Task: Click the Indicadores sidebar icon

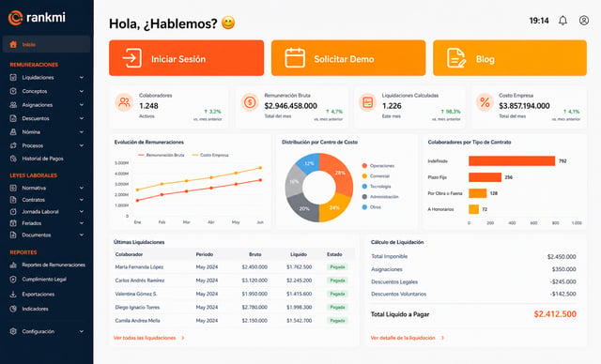Action: 13,309
